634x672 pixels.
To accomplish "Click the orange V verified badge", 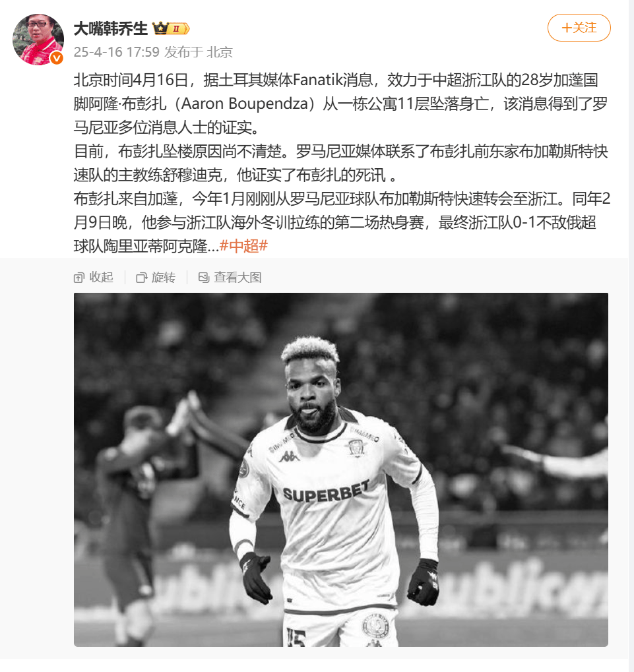I will click(57, 58).
